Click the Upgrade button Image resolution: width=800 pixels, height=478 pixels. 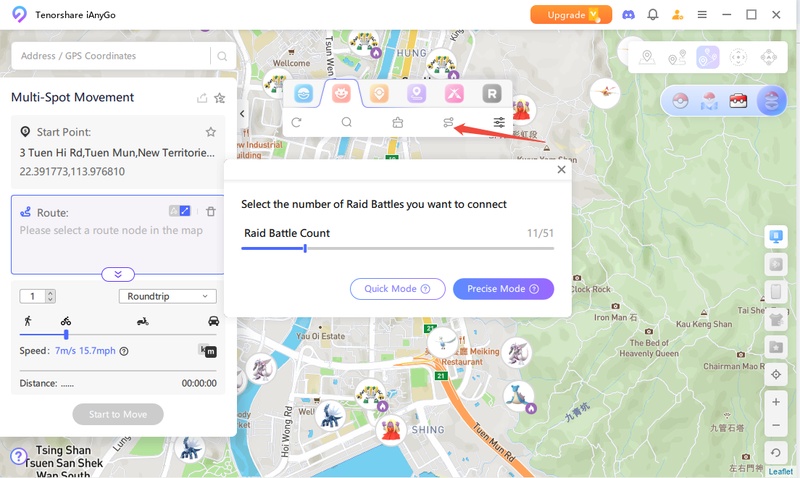tap(571, 15)
